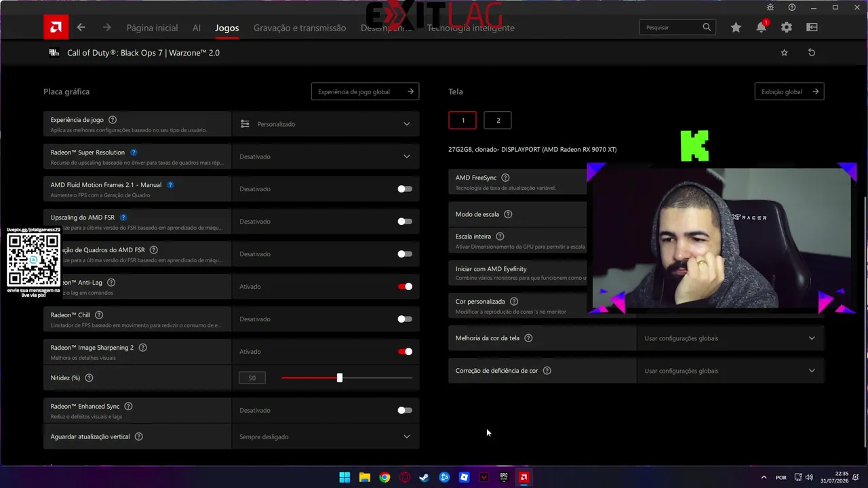Open Epic Games Launcher from the taskbar
Screen dimensions: 868x488
tap(504, 477)
